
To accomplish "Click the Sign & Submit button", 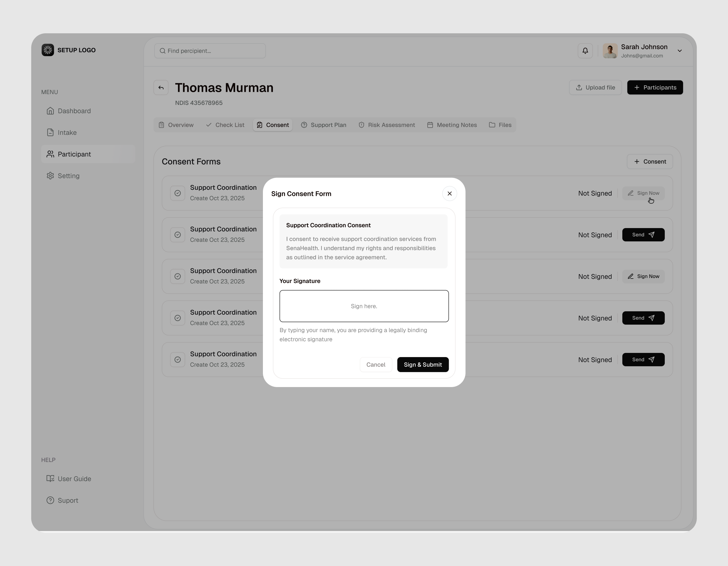I will tap(423, 365).
